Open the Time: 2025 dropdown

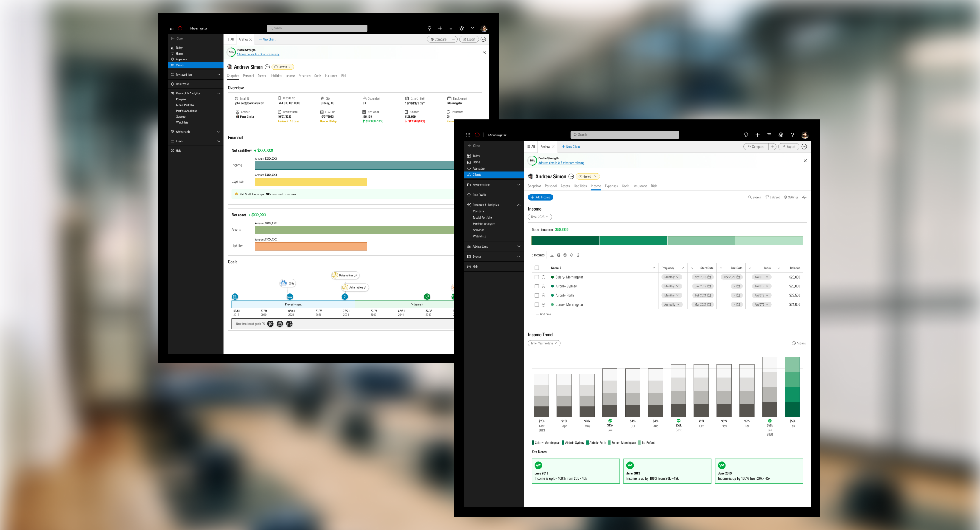tap(539, 217)
